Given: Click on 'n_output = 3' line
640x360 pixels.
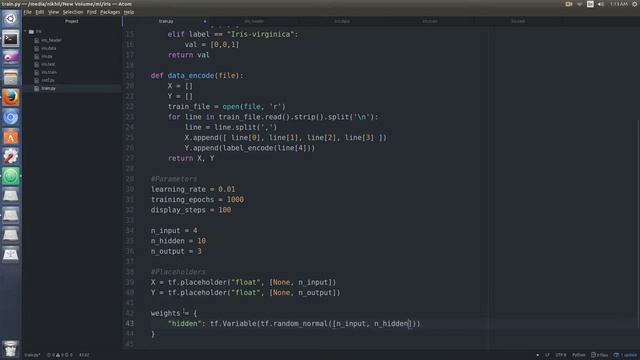Looking at the screenshot, I should pyautogui.click(x=176, y=251).
